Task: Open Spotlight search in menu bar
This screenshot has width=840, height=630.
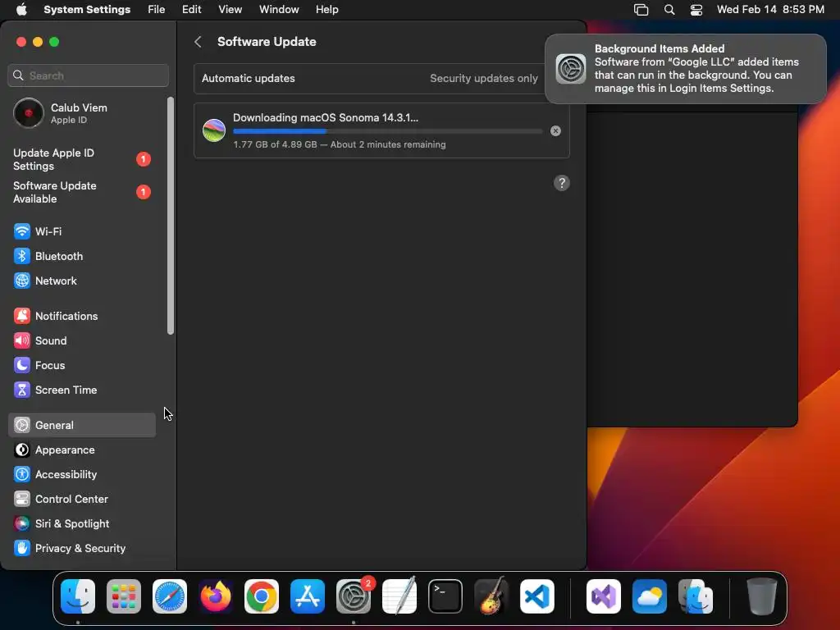Action: [x=669, y=10]
